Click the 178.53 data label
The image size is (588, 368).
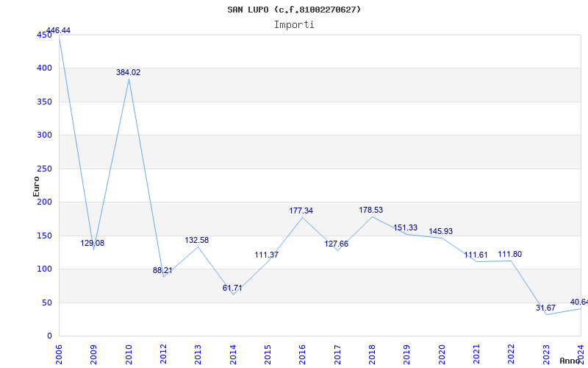371,210
